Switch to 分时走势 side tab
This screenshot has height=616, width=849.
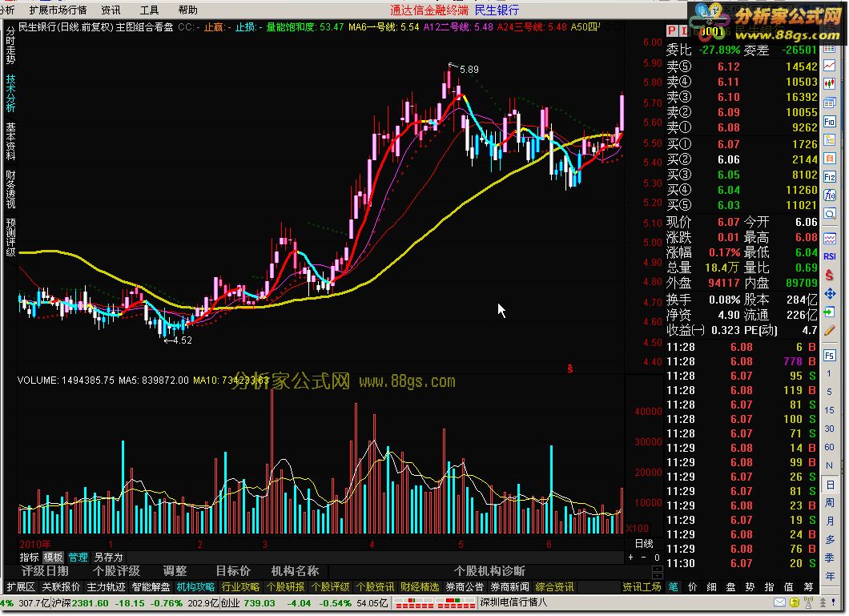(10, 46)
